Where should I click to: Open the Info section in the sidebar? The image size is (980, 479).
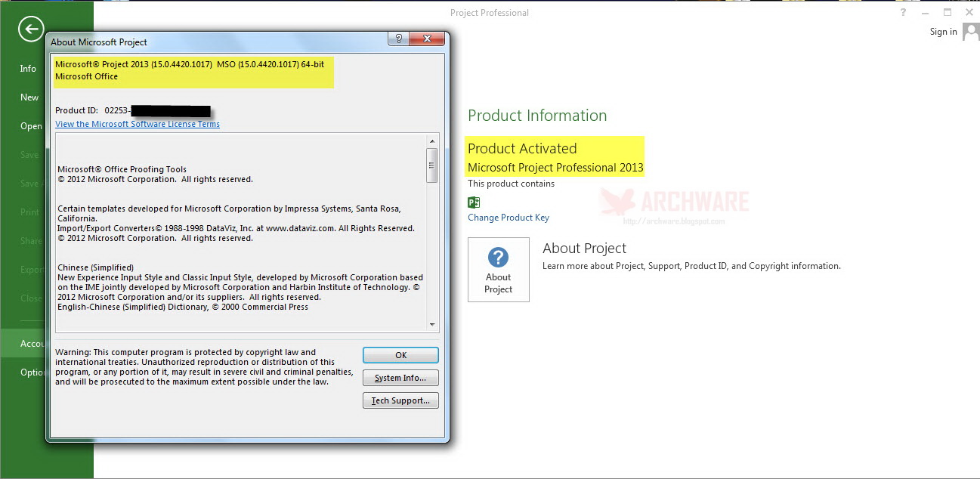(x=27, y=68)
